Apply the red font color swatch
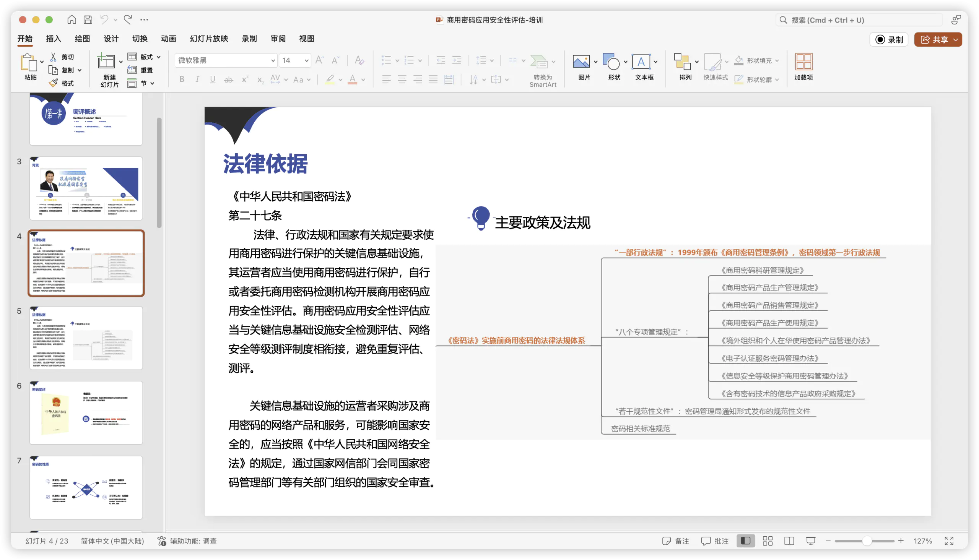 point(352,79)
